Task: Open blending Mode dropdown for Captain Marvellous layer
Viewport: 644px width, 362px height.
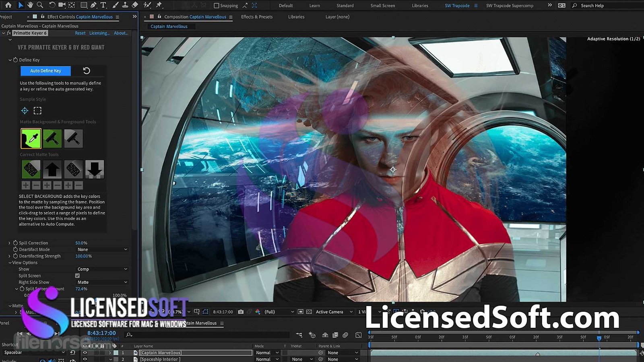Action: 267,353
